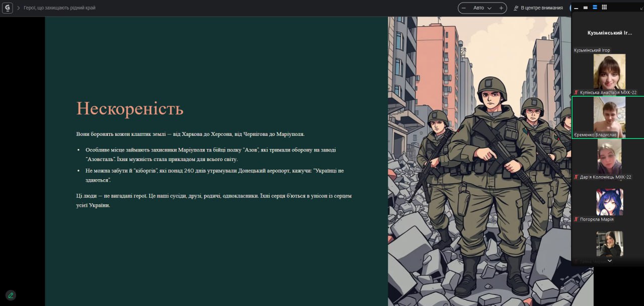Click the Нескореність slide heading
Screen dimensions: 644x306
click(130, 109)
